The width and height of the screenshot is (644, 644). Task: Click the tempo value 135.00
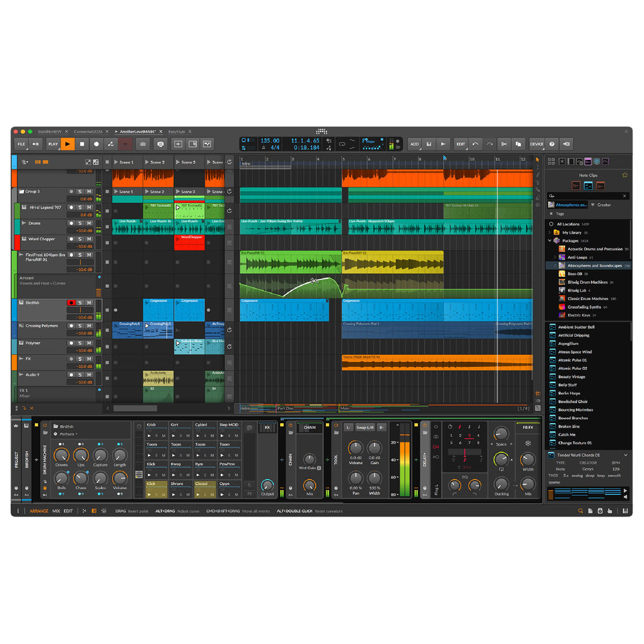click(x=270, y=141)
